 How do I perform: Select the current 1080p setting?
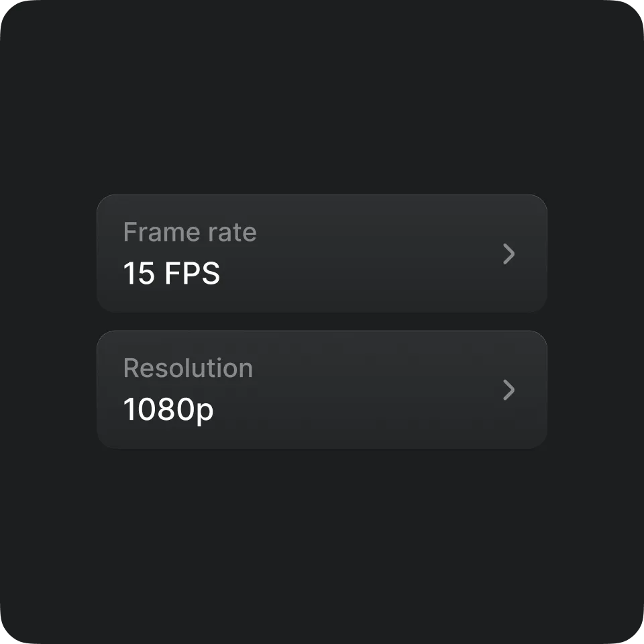pos(168,411)
